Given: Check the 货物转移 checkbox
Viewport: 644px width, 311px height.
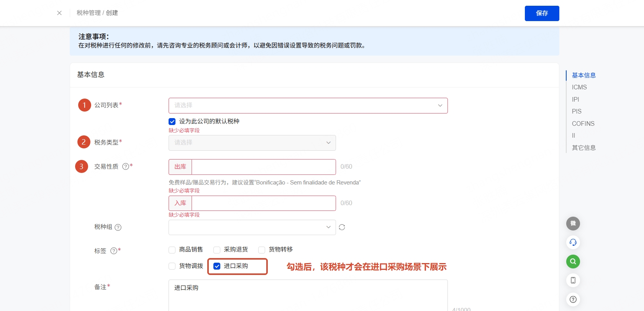Looking at the screenshot, I should coord(262,250).
